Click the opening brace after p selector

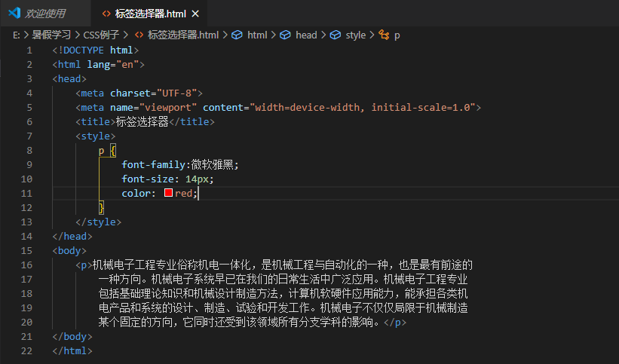point(113,151)
